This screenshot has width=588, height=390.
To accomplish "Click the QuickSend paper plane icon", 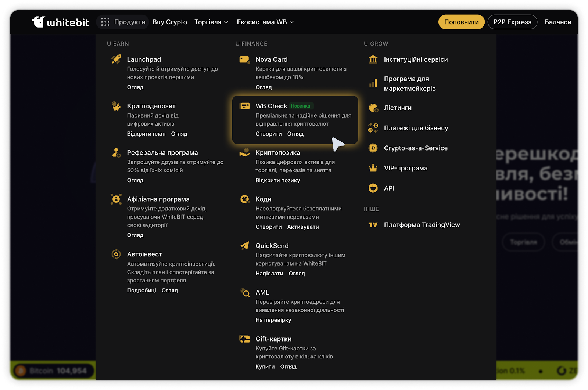I will (x=245, y=246).
